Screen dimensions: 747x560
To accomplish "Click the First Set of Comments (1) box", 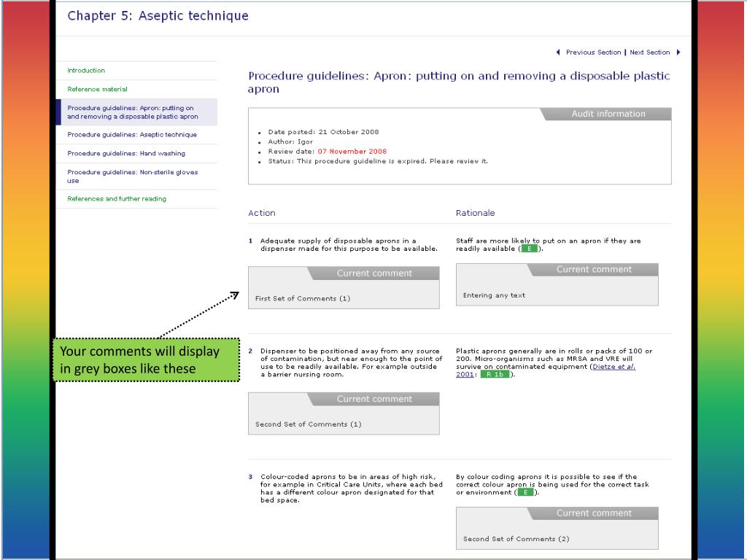I will point(344,287).
